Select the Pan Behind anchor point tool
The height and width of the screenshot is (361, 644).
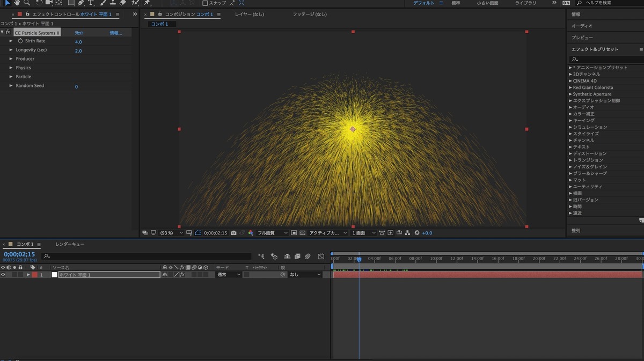[x=58, y=3]
